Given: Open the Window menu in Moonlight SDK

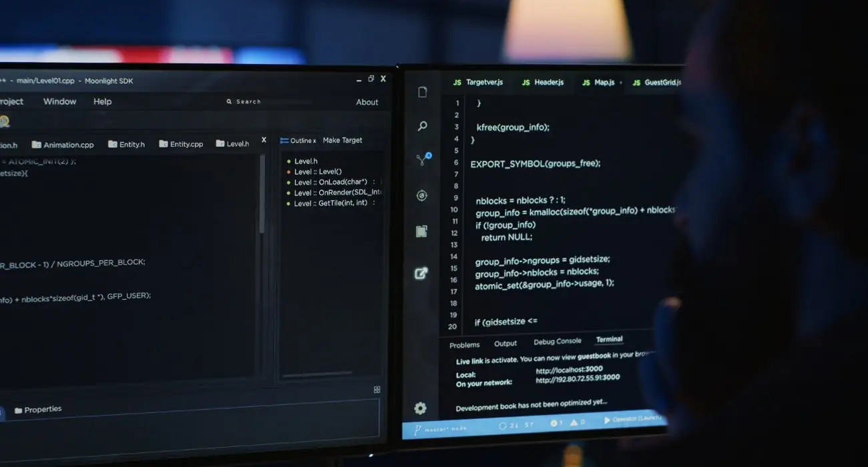Looking at the screenshot, I should click(x=59, y=101).
